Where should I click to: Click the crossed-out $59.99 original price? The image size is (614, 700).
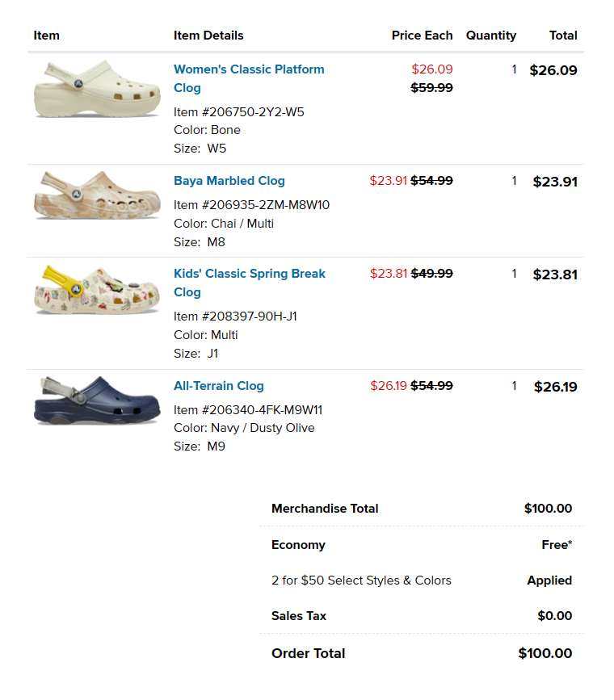(431, 87)
